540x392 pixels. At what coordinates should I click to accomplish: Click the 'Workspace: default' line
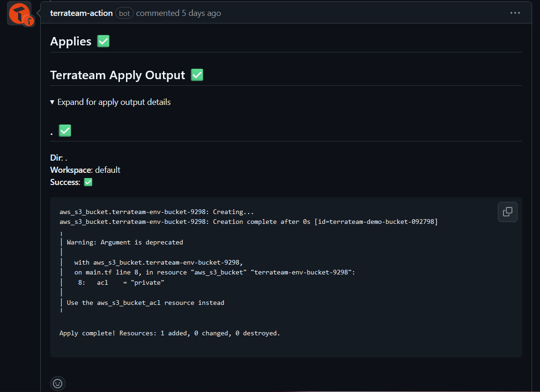point(85,170)
